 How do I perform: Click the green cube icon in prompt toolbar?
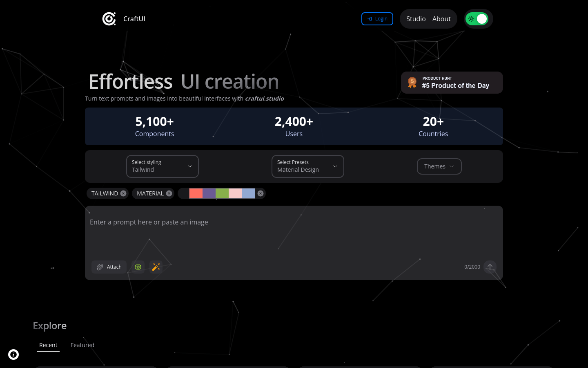pos(138,267)
